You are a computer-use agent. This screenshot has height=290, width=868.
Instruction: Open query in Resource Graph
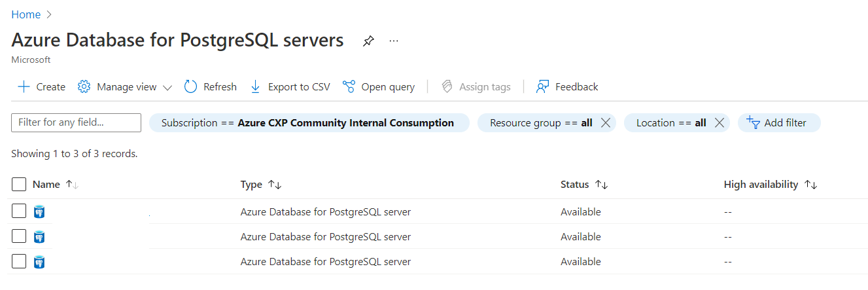pyautogui.click(x=379, y=86)
